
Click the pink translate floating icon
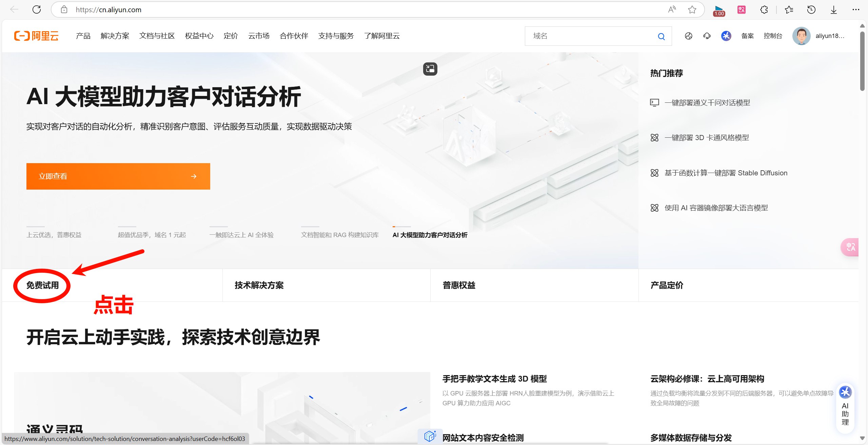(850, 247)
